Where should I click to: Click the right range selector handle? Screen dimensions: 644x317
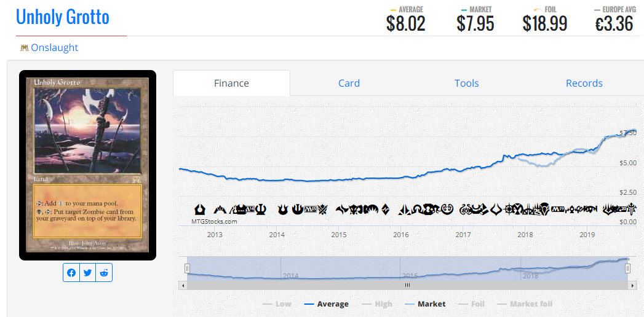(627, 268)
